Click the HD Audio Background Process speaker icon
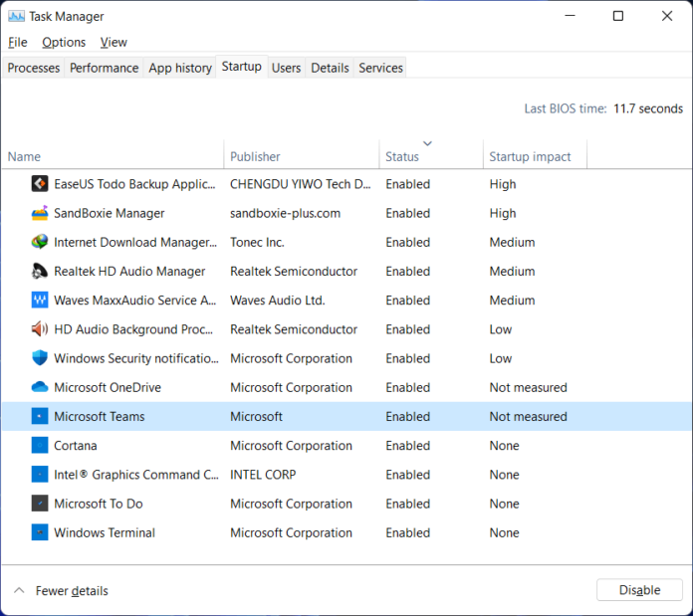 [40, 329]
